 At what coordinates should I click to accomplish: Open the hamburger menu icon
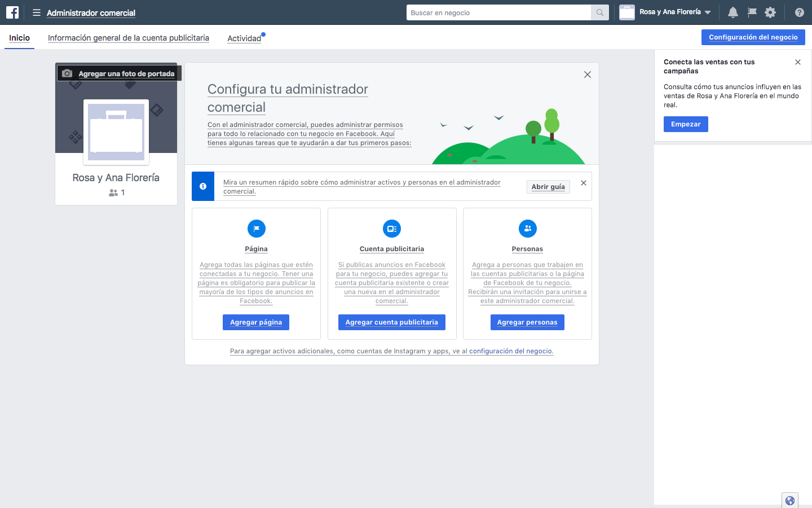pos(37,12)
